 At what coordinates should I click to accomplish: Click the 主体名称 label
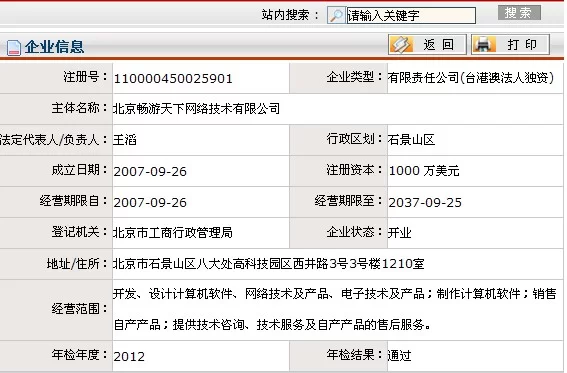point(80,108)
